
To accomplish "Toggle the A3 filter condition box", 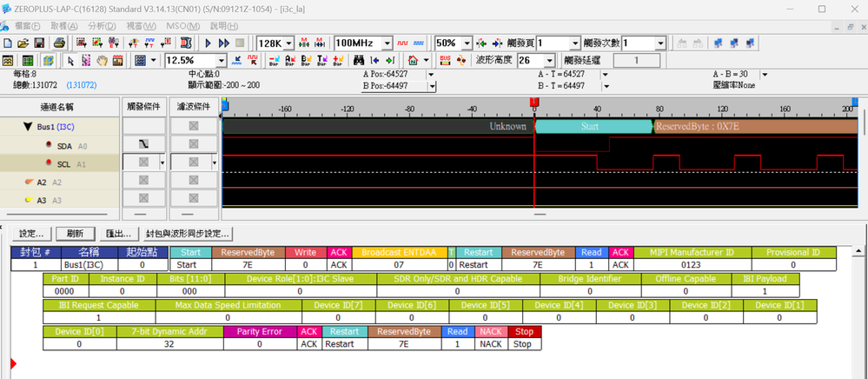I will coord(193,199).
